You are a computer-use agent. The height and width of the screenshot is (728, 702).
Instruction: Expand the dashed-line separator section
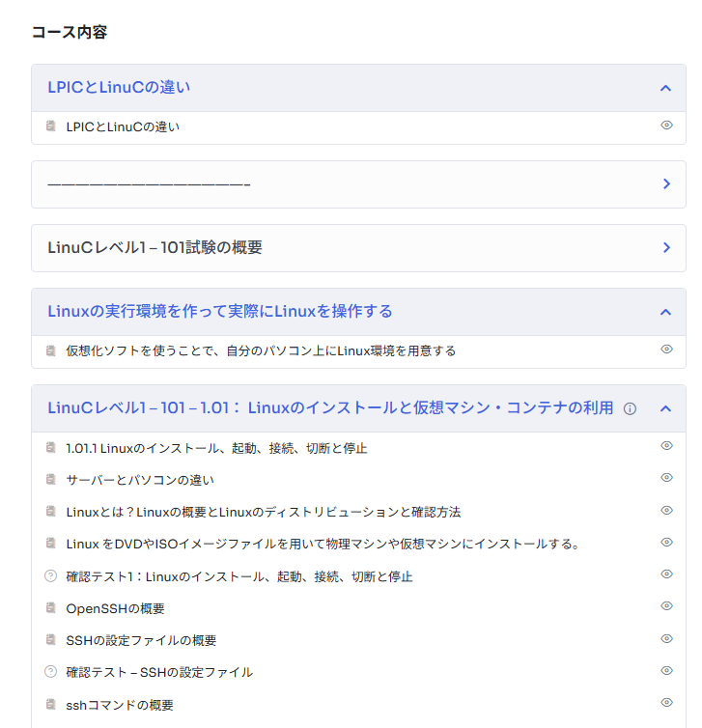tap(666, 183)
